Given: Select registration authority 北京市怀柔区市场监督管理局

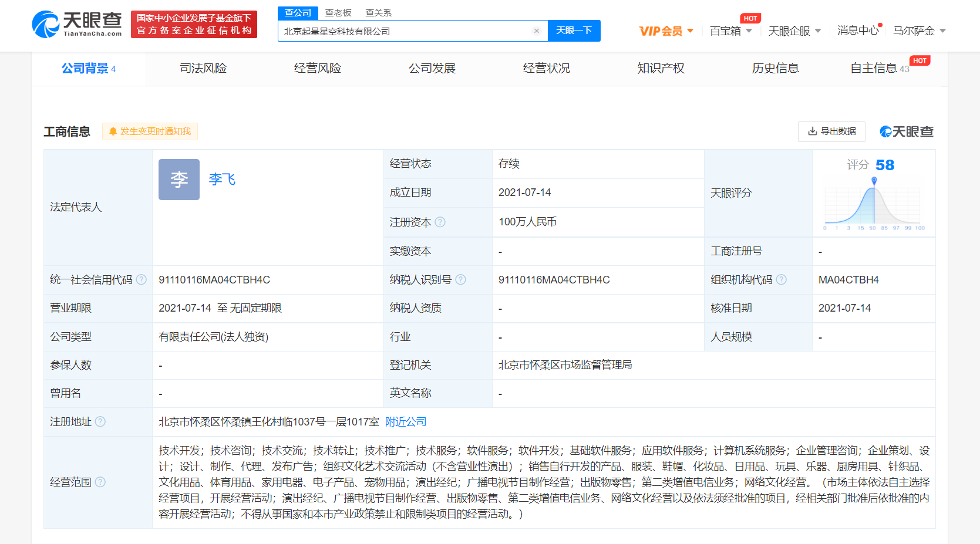Looking at the screenshot, I should click(x=565, y=365).
